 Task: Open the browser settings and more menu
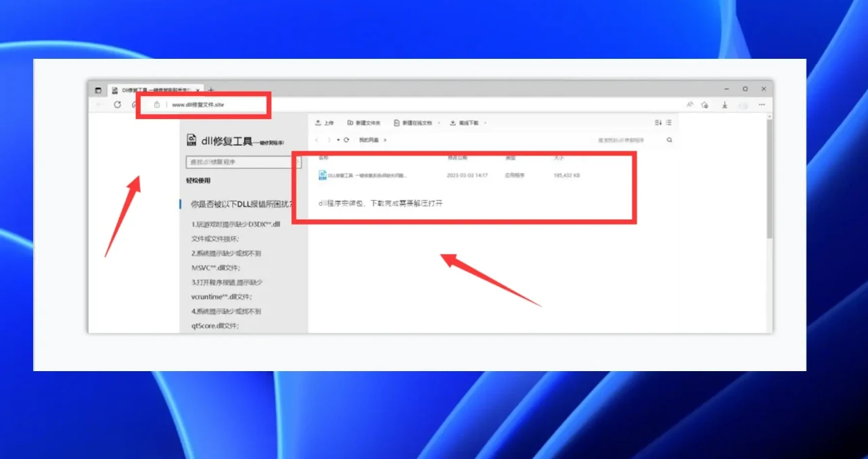(762, 105)
